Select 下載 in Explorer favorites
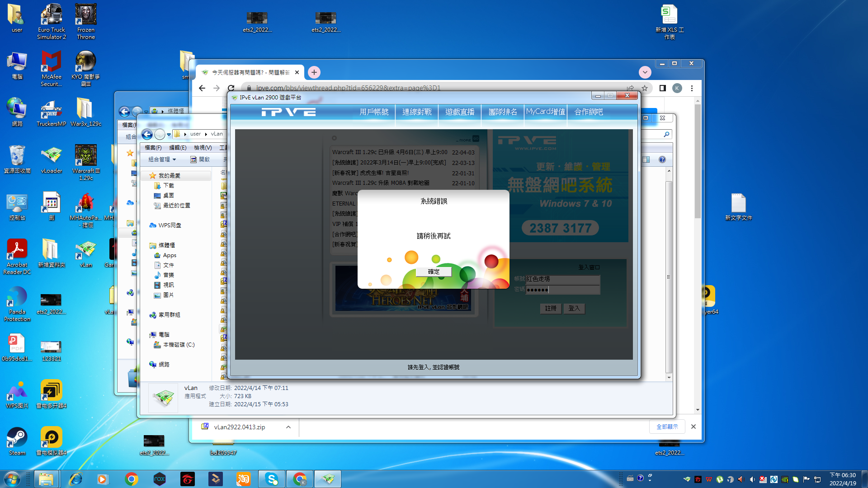This screenshot has height=488, width=868. (x=168, y=186)
